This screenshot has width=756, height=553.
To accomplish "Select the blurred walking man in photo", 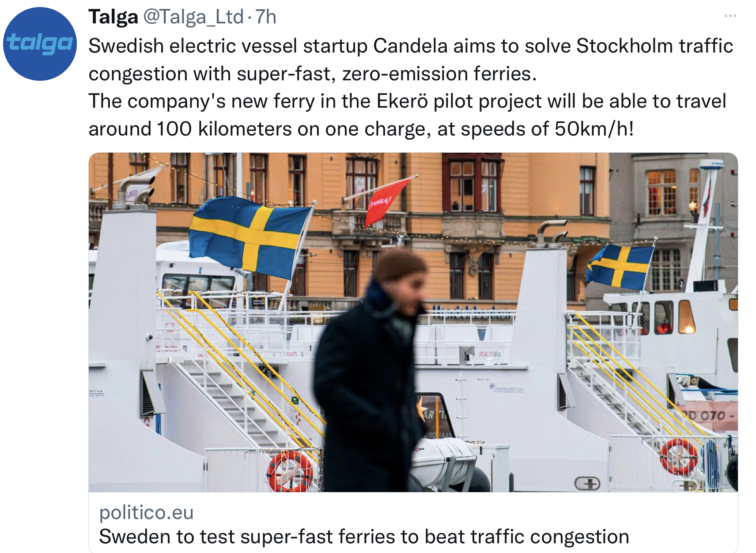I will [371, 371].
